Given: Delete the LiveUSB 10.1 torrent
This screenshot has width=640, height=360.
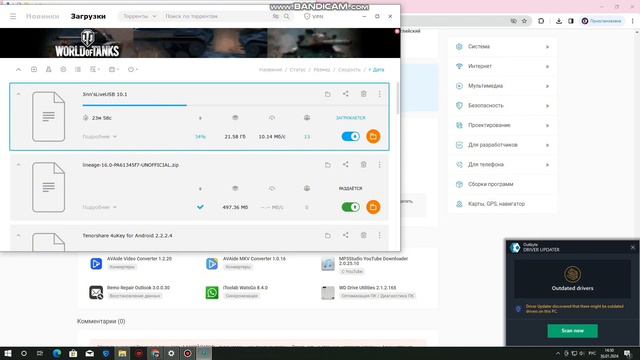Looking at the screenshot, I should [x=364, y=94].
